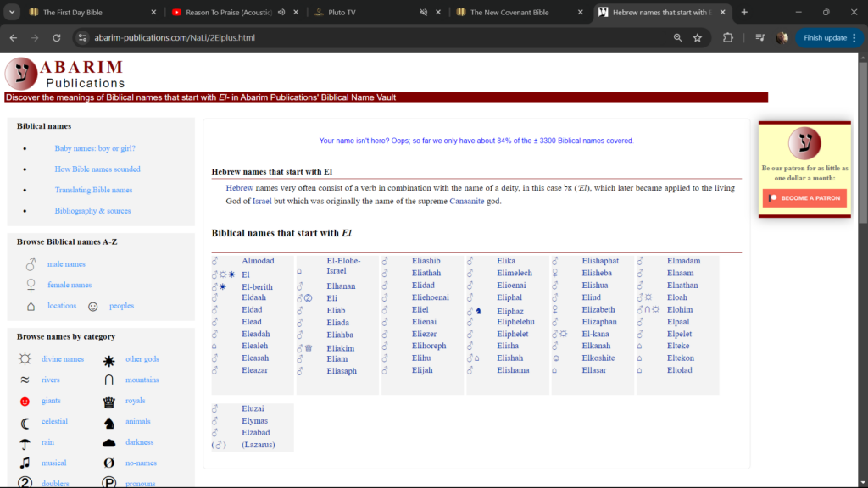Unmute the Pluto TV tab

click(423, 13)
